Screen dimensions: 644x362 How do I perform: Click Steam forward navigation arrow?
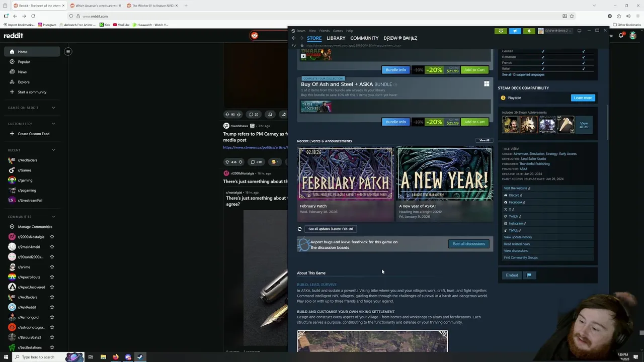point(301,38)
